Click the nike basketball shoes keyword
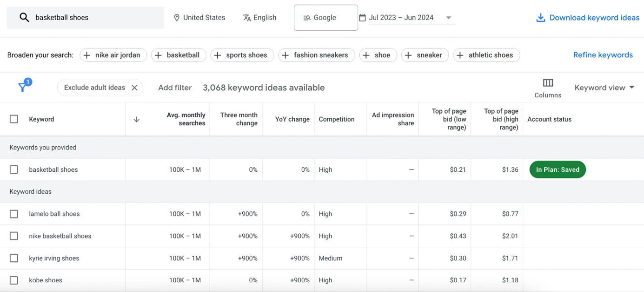The height and width of the screenshot is (292, 644). 60,236
